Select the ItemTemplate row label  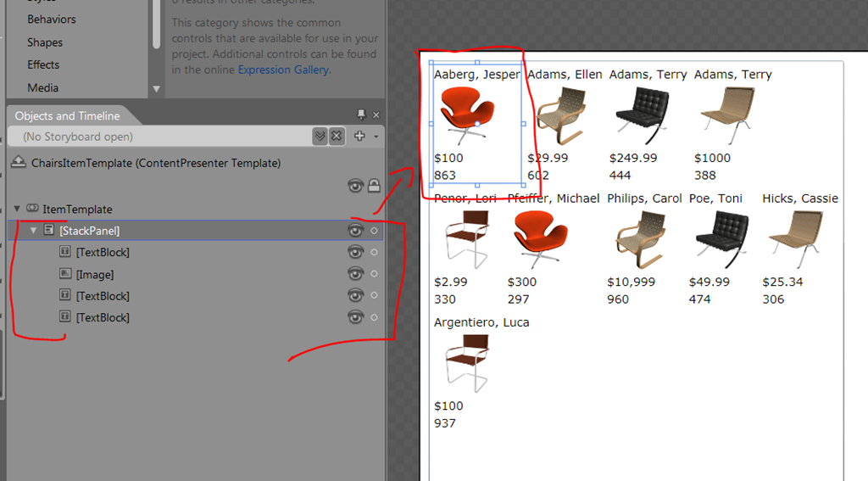click(77, 210)
